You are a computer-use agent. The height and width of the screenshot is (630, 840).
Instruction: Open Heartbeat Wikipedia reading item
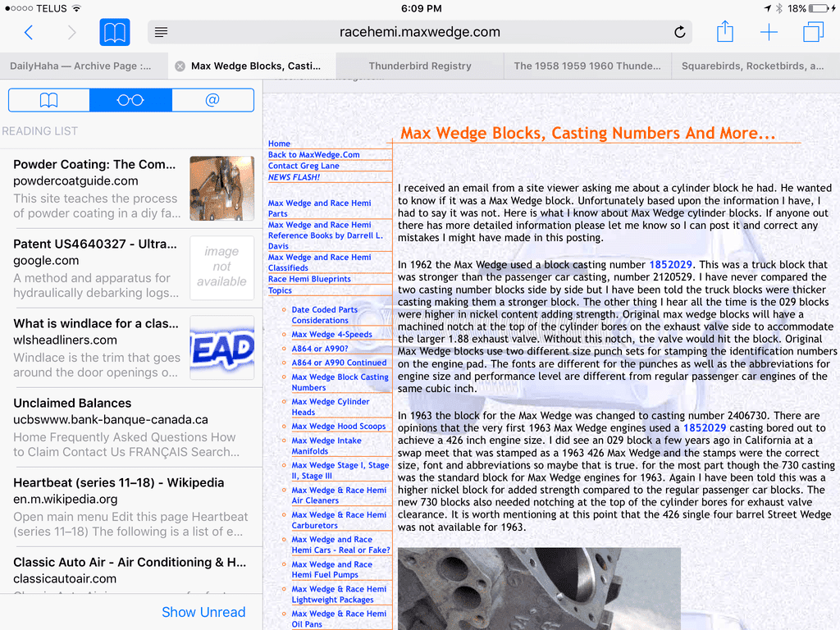click(x=131, y=507)
